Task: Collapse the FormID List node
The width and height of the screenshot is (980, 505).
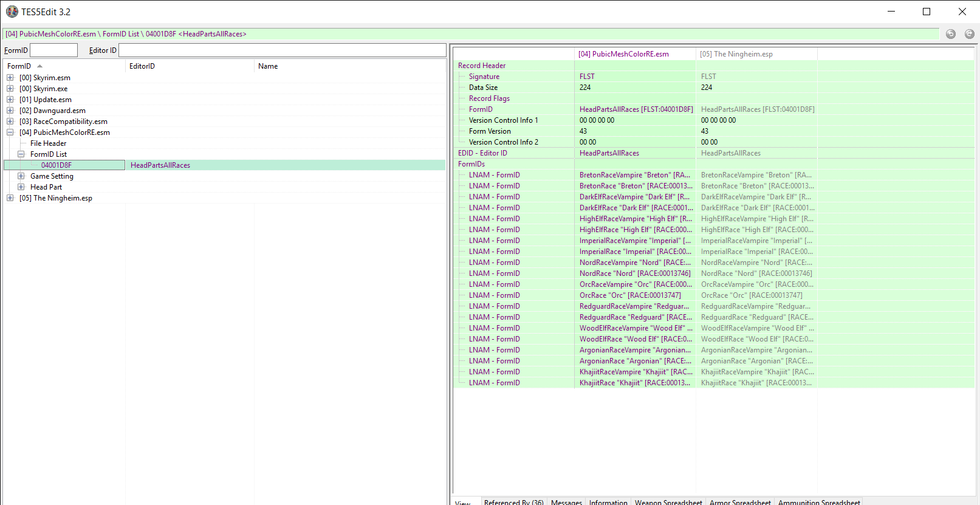Action: click(x=21, y=154)
